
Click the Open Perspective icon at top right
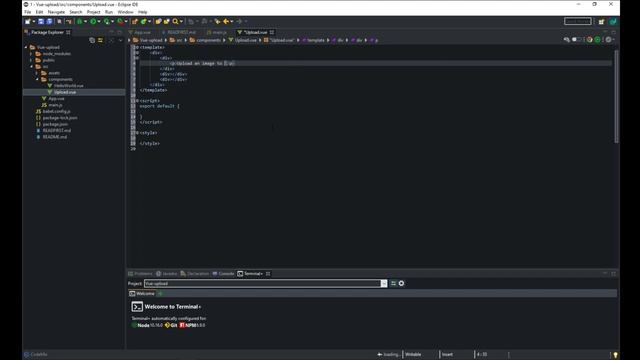point(601,22)
